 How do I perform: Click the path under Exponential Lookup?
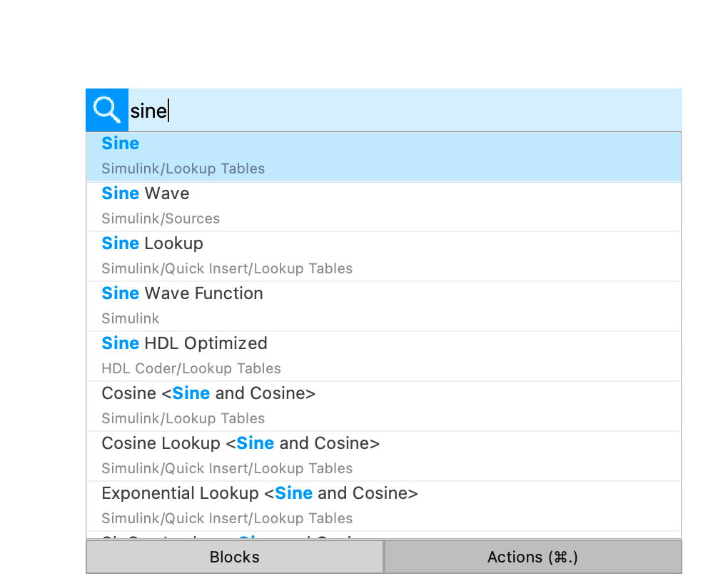pos(227,519)
